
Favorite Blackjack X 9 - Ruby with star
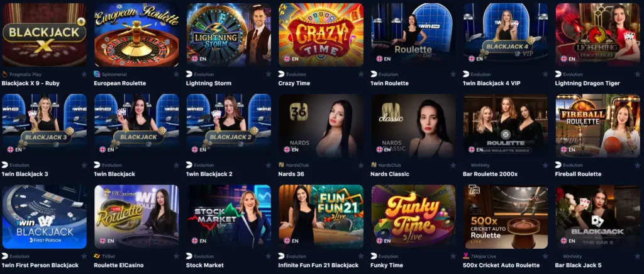coord(84,74)
